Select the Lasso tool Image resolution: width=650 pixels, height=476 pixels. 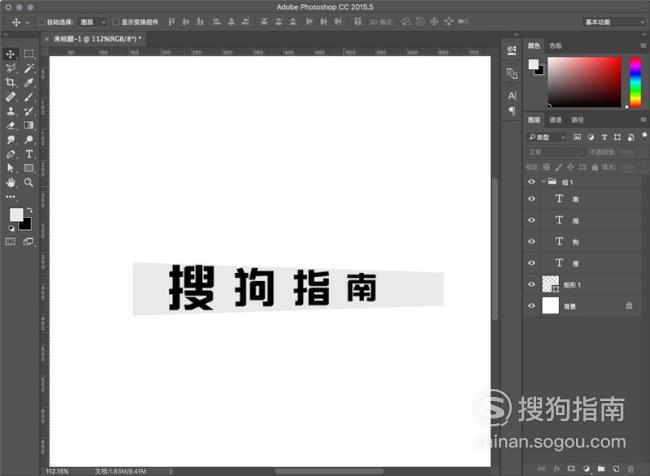[11, 68]
